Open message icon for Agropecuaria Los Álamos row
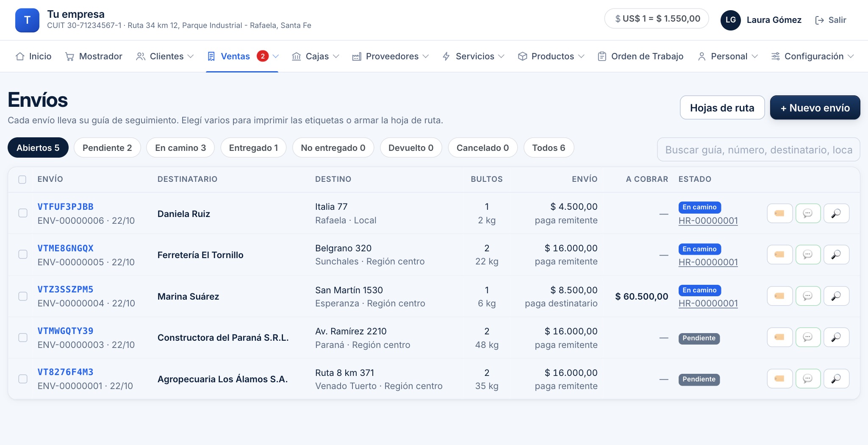This screenshot has height=445, width=868. [x=808, y=378]
